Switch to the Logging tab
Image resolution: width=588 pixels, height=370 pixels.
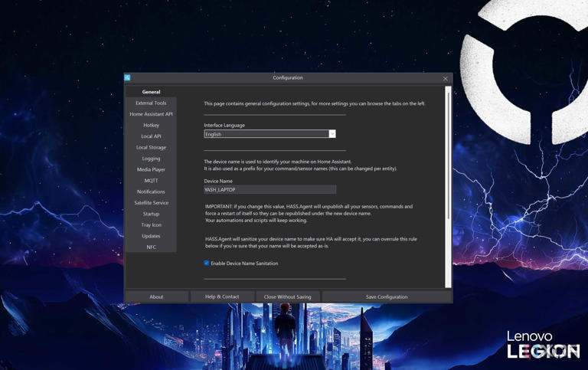pyautogui.click(x=151, y=159)
